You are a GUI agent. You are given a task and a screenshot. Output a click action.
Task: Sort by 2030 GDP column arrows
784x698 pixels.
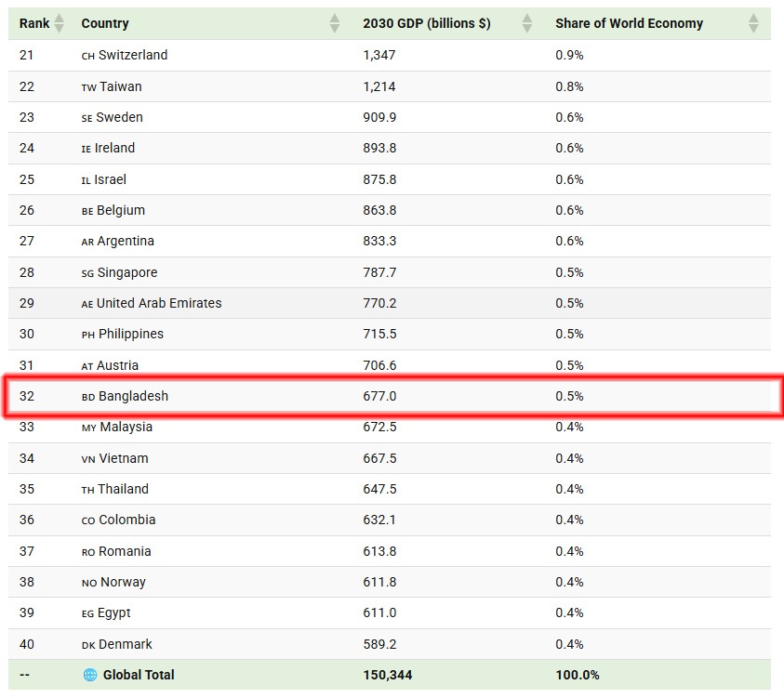click(x=527, y=23)
